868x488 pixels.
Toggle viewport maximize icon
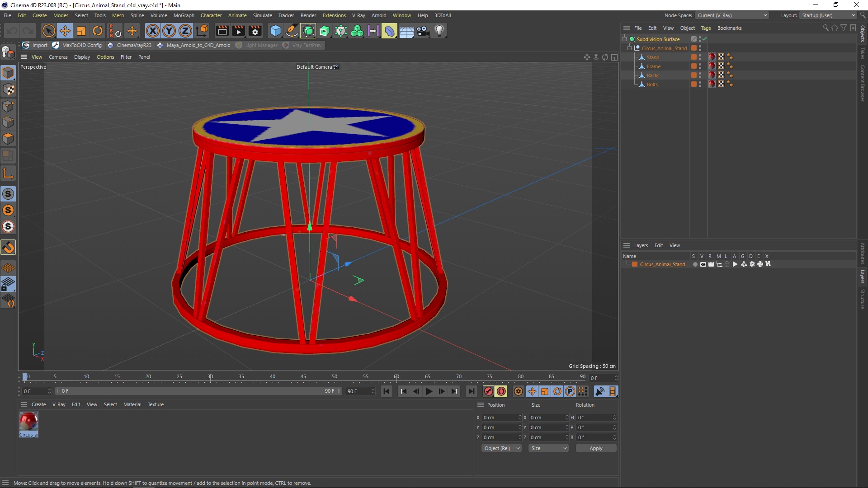pyautogui.click(x=614, y=57)
